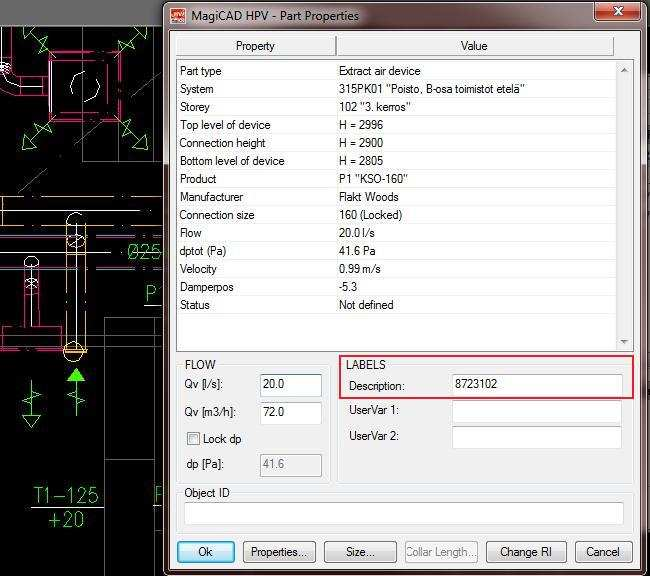Click the UserVar 2 input field

tap(537, 437)
